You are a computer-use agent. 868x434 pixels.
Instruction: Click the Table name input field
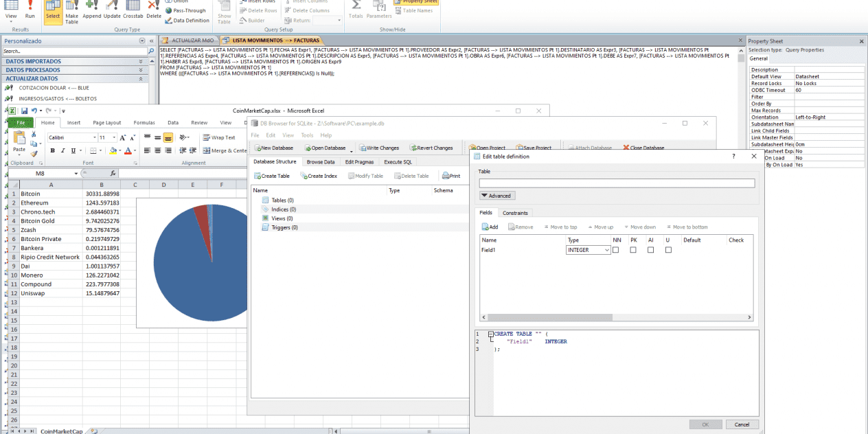click(x=617, y=183)
